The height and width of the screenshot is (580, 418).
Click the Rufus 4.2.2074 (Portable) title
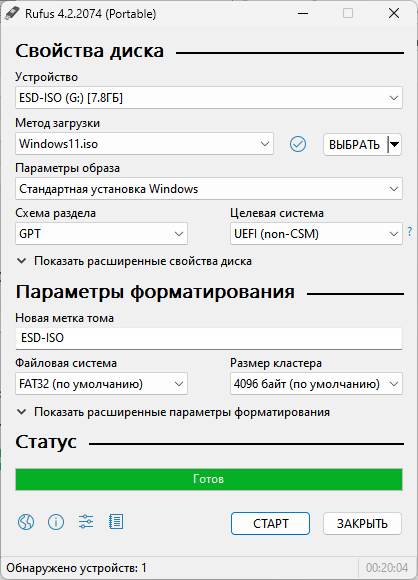(x=91, y=14)
